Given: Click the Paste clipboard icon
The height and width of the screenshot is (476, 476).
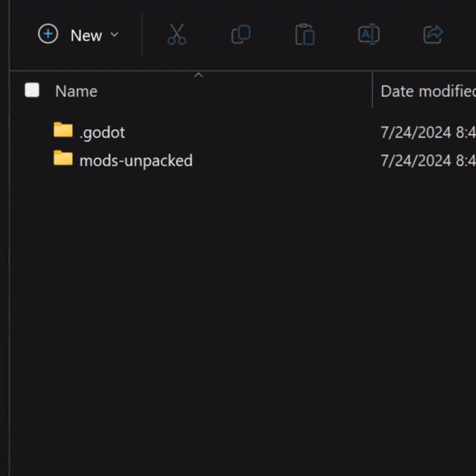Looking at the screenshot, I should tap(305, 35).
